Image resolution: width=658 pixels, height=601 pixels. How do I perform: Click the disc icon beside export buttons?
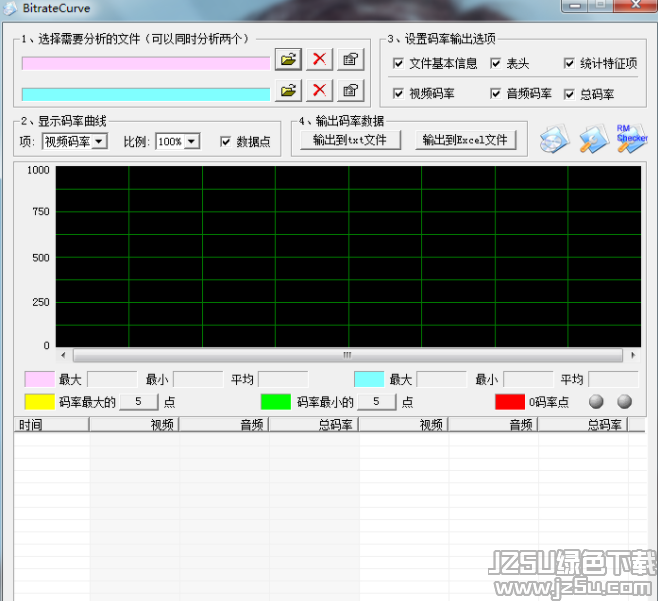click(x=554, y=139)
